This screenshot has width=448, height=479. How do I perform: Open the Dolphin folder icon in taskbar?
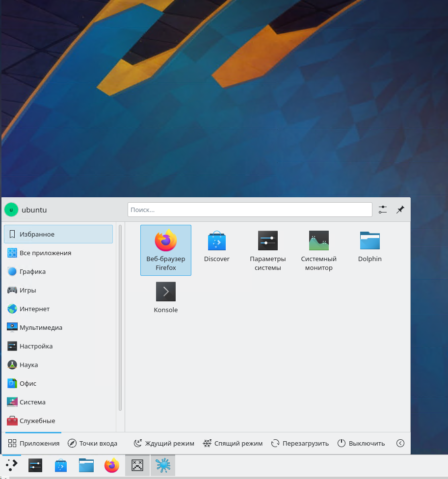[86, 465]
